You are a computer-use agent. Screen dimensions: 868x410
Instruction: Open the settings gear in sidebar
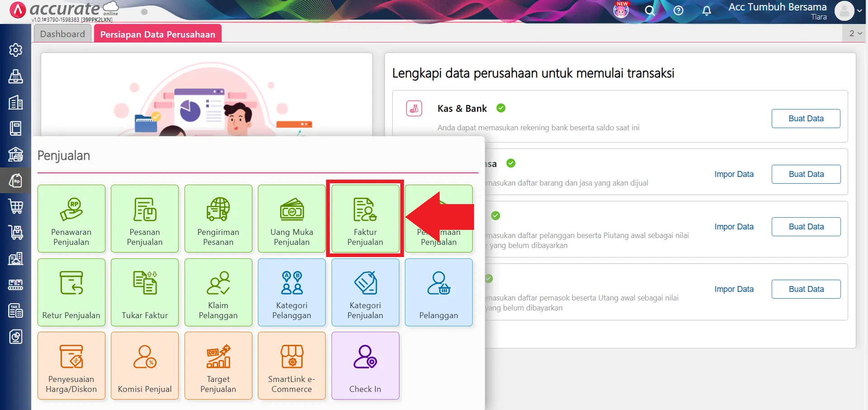(x=16, y=50)
